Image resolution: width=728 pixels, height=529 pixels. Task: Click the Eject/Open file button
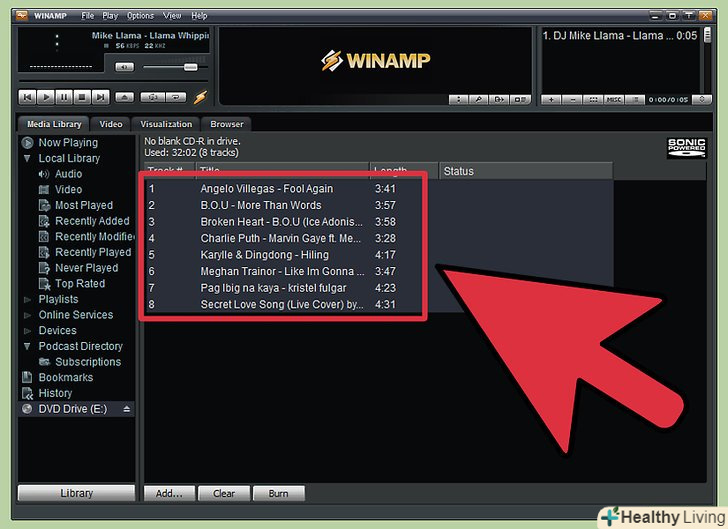click(x=124, y=97)
